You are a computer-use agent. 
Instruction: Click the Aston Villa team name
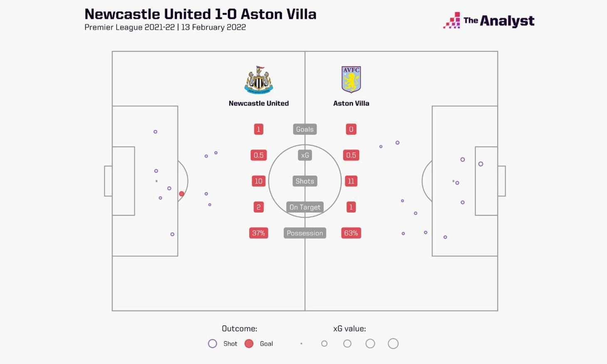point(351,103)
